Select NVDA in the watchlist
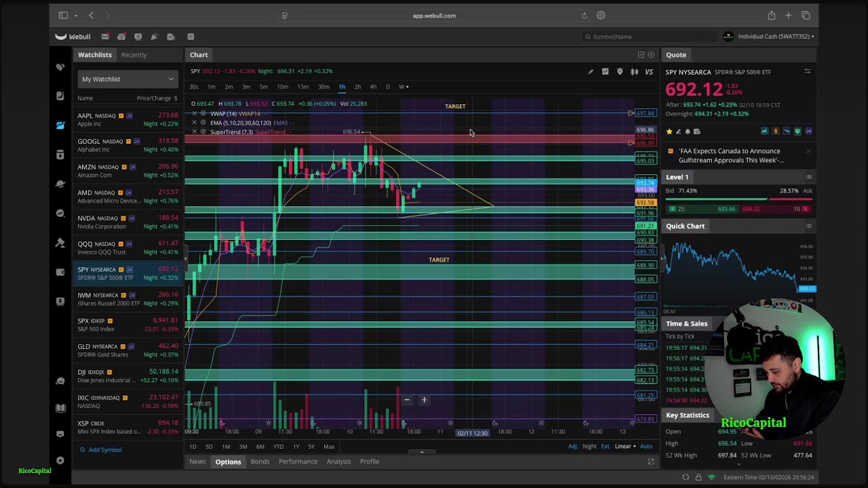 pyautogui.click(x=127, y=222)
